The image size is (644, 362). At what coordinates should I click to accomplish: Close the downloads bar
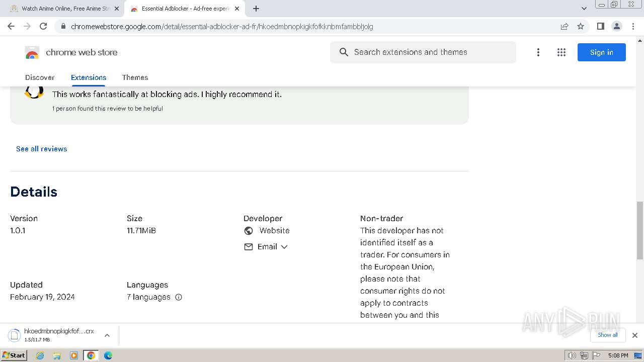634,335
